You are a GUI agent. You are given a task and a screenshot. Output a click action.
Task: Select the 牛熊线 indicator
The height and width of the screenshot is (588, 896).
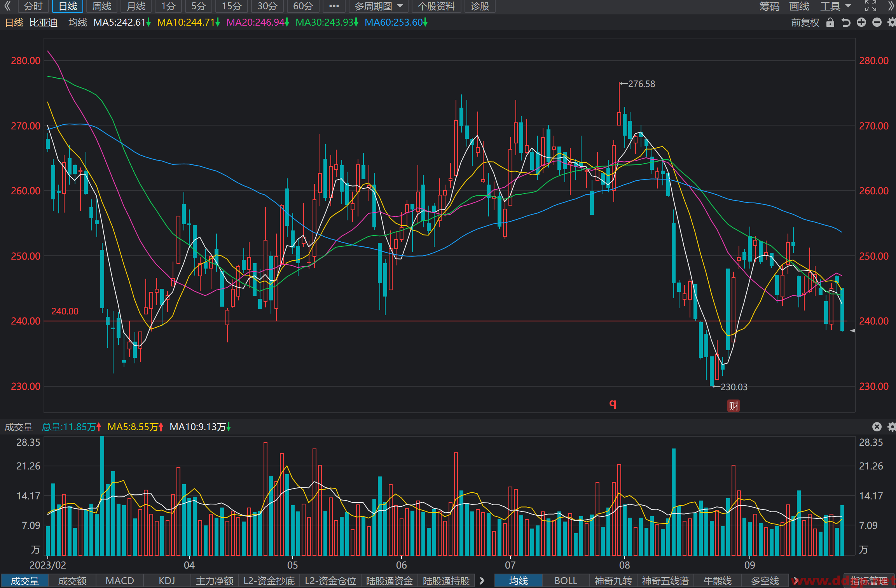(718, 581)
